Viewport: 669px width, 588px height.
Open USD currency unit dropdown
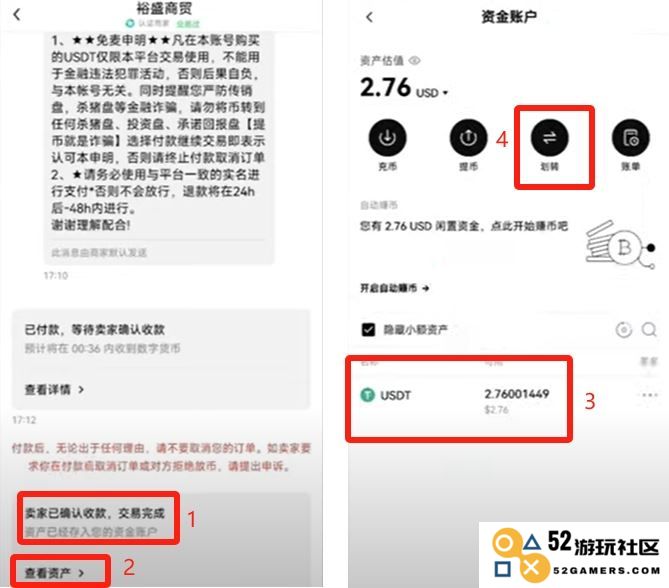coord(431,93)
